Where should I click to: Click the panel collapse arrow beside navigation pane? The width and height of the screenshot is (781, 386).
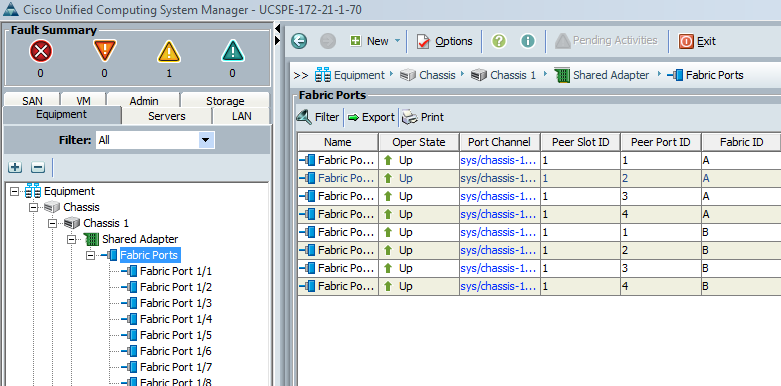click(277, 28)
